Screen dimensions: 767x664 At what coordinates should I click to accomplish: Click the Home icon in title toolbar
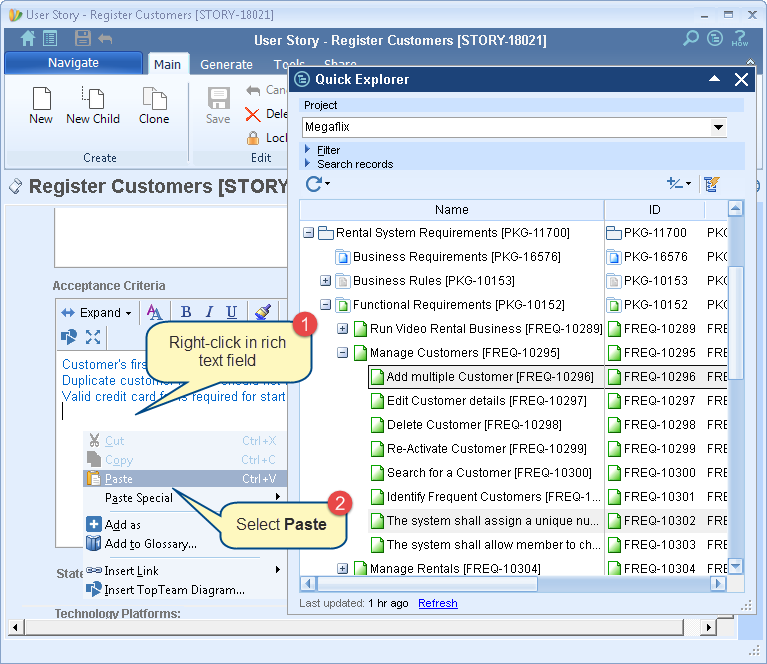[x=27, y=39]
